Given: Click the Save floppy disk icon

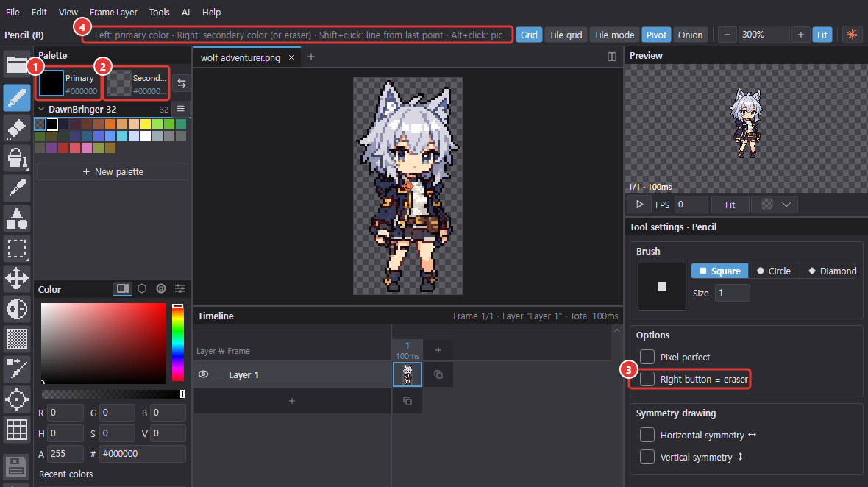Looking at the screenshot, I should [17, 467].
